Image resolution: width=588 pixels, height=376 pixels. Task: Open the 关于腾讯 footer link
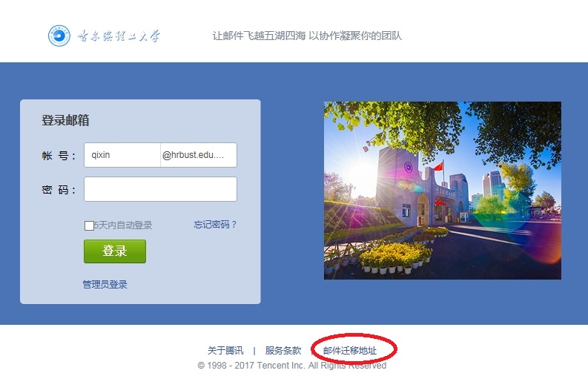point(225,351)
